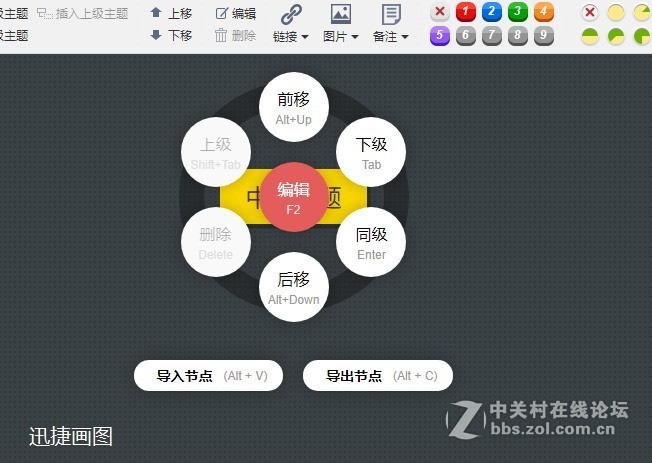Click the 备注 note icon

point(391,15)
